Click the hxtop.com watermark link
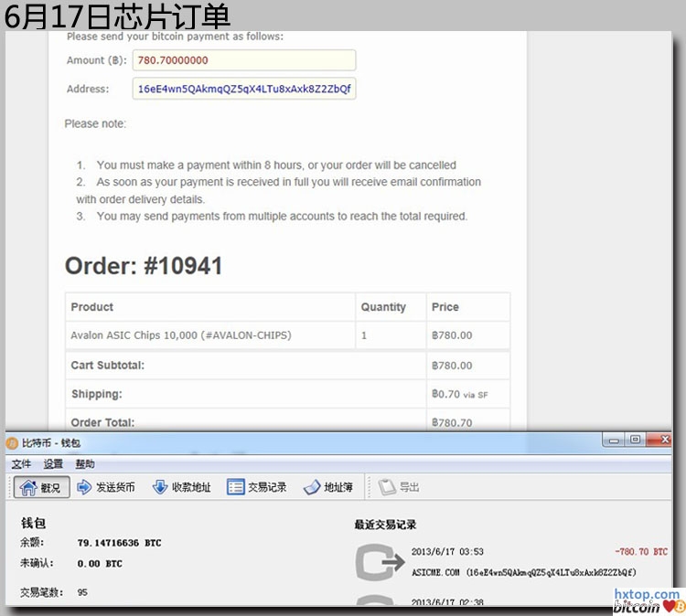 [646, 594]
